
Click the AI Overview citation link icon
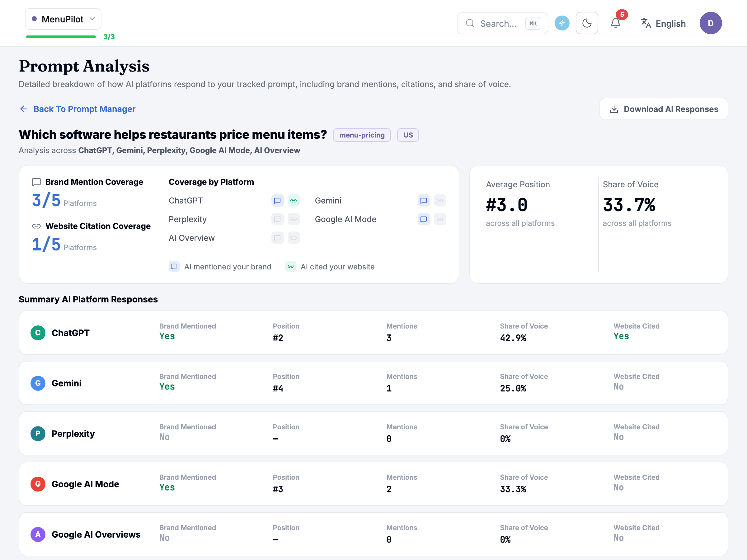294,238
